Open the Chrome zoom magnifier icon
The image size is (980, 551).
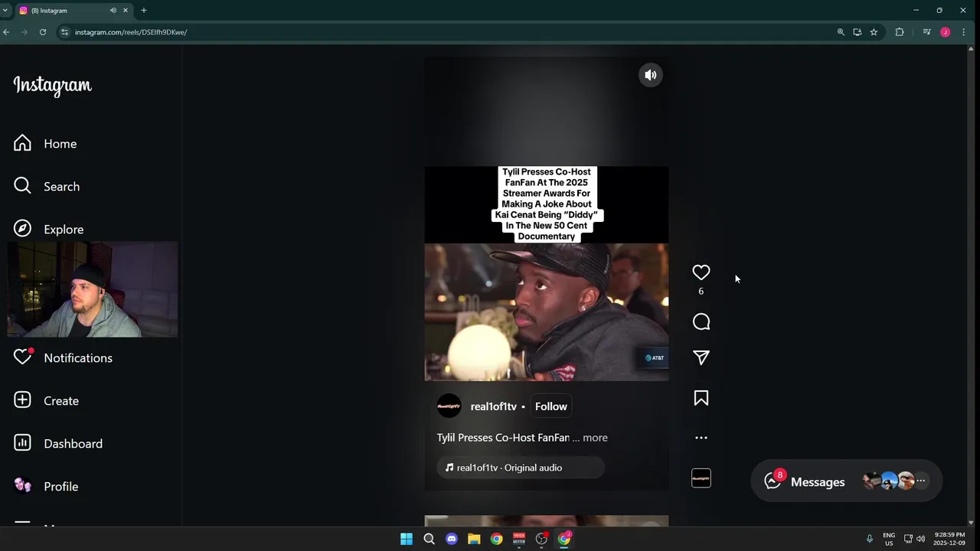(841, 32)
